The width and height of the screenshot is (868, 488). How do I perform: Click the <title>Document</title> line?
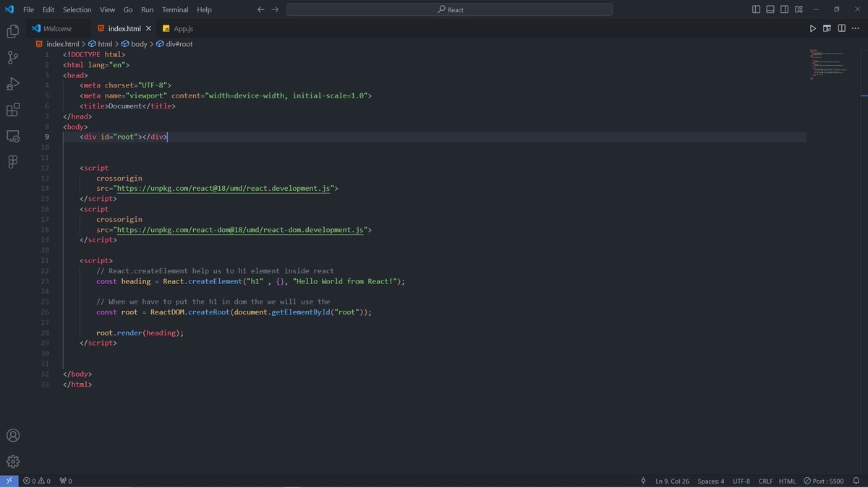tap(128, 106)
